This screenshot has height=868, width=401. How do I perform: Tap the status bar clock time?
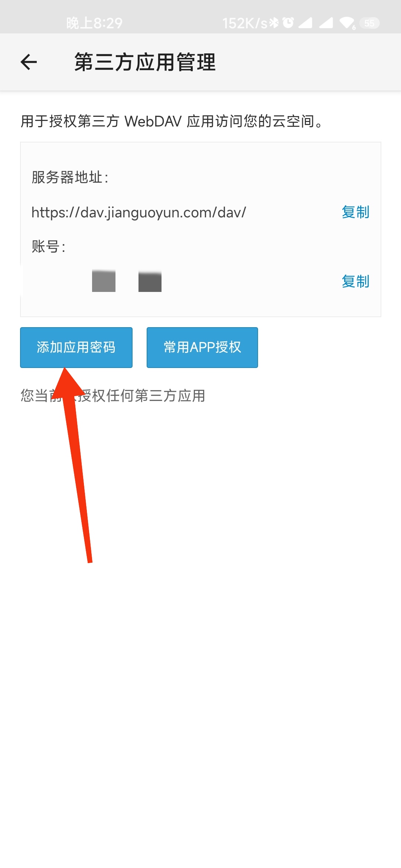click(x=94, y=23)
